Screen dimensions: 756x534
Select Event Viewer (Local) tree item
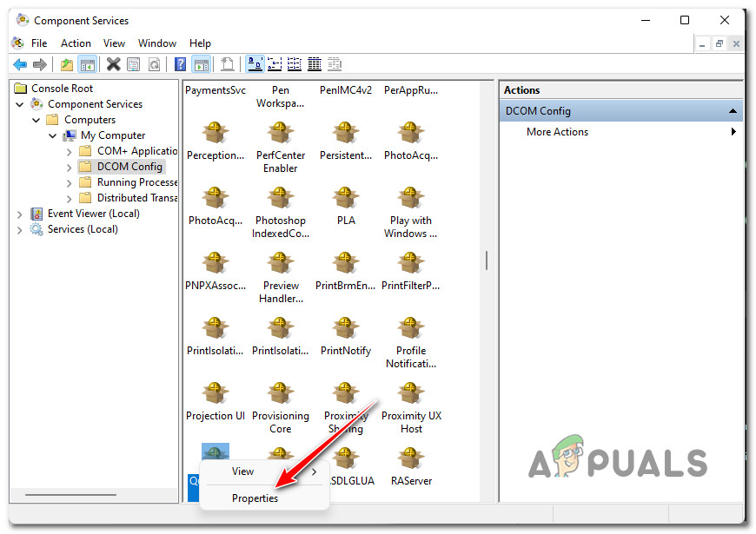pyautogui.click(x=94, y=214)
